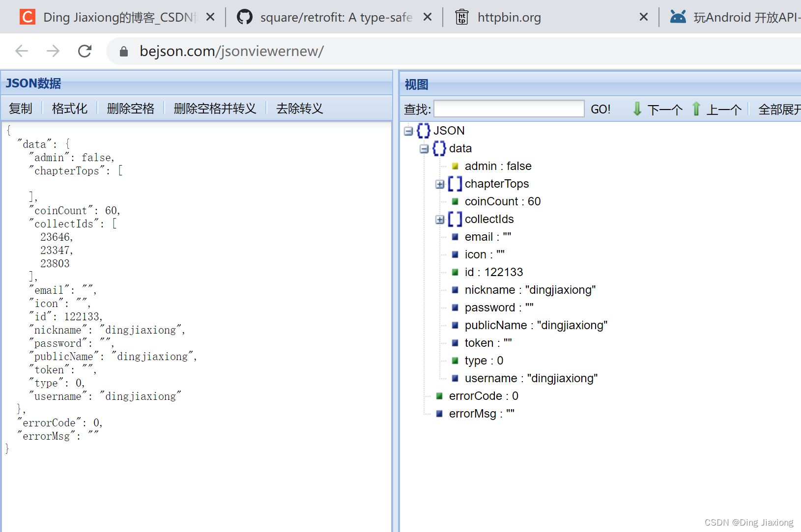
Task: Close the Ding Jiaxiong CSDN tab
Action: [210, 17]
